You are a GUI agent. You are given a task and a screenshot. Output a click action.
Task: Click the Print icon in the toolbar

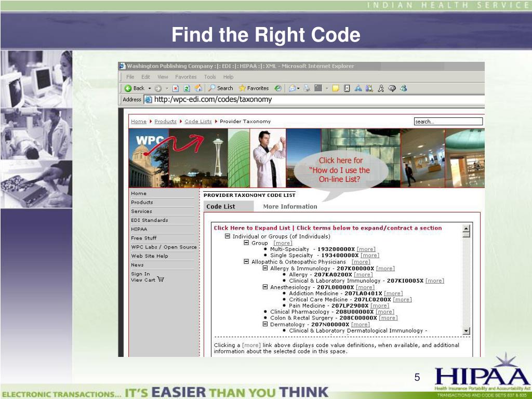(307, 88)
